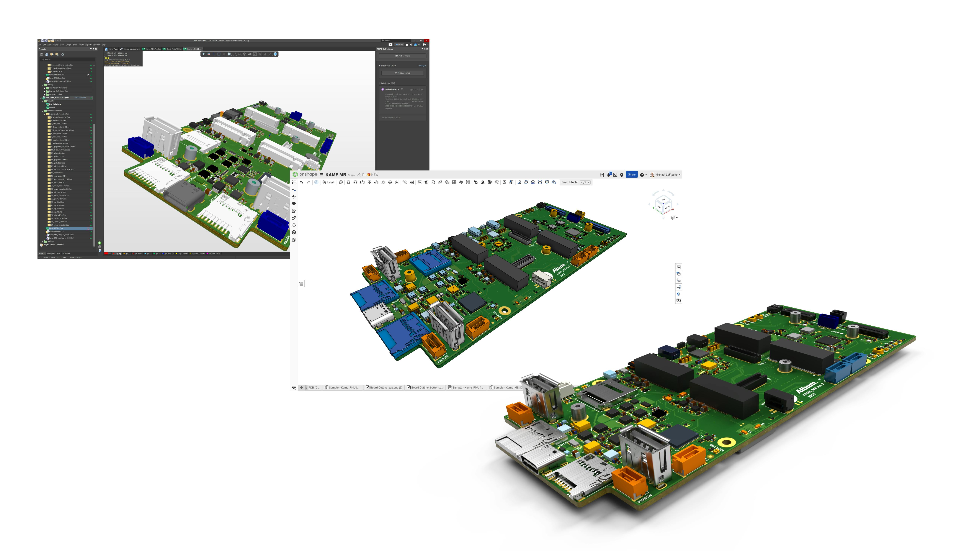Collapse the Latest from ECAD section

point(380,83)
